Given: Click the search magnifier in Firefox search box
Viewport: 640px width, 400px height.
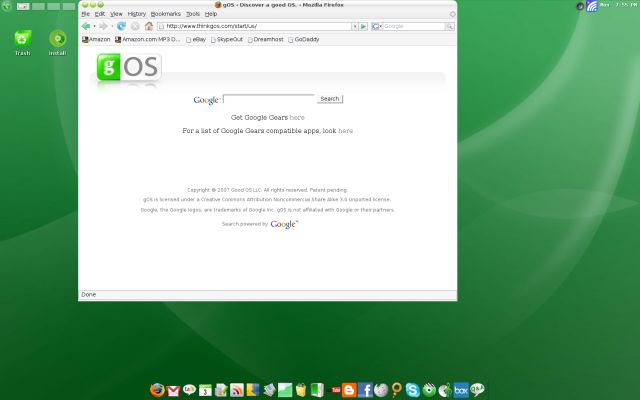Looking at the screenshot, I should coord(449,26).
